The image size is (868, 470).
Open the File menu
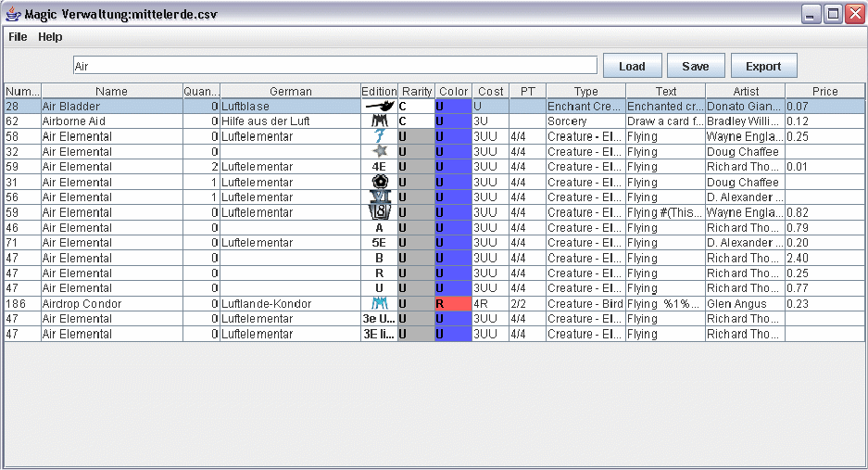pos(18,37)
